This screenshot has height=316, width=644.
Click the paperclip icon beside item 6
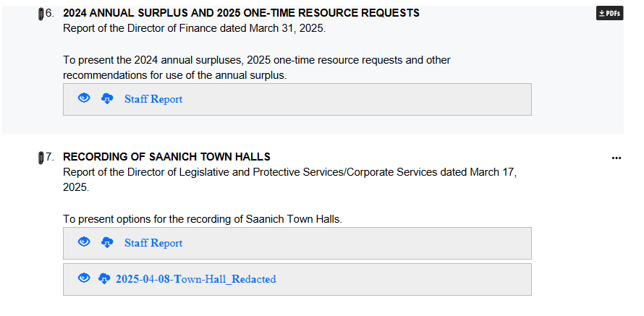click(x=41, y=14)
